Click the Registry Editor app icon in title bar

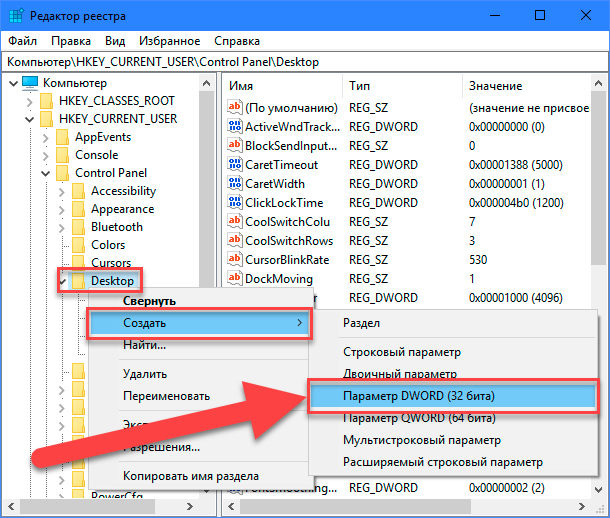(16, 16)
